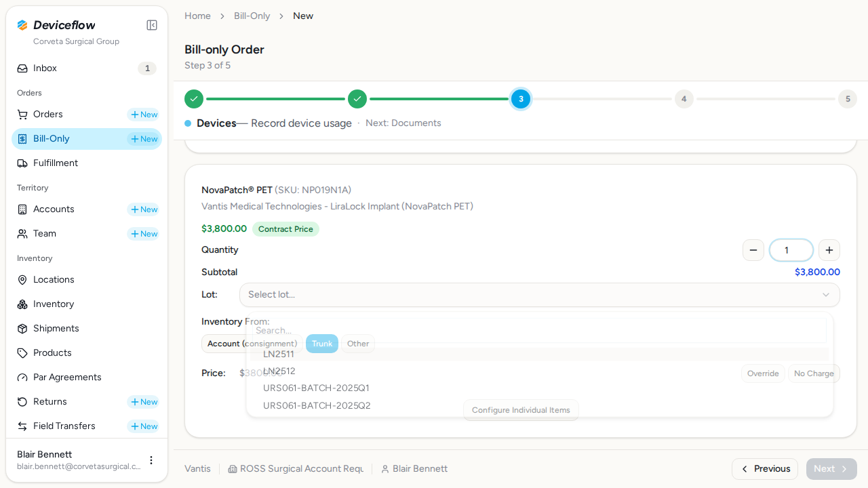
Task: Click the Fulfillment truck icon
Action: pyautogui.click(x=22, y=163)
